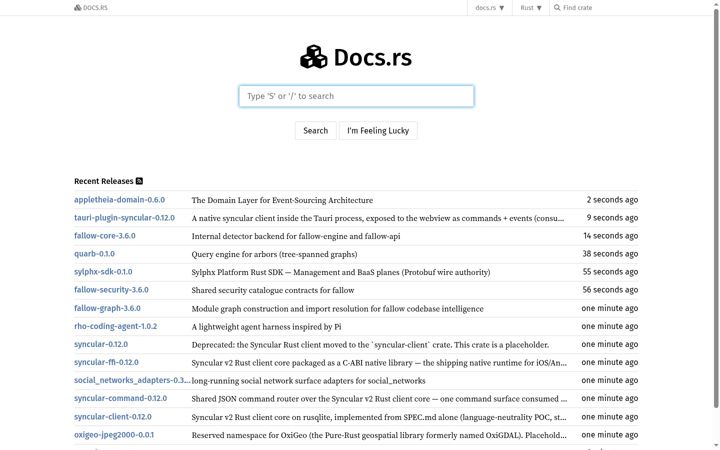The width and height of the screenshot is (720, 450).
Task: Open quarb-0.1.0 release
Action: 95,254
